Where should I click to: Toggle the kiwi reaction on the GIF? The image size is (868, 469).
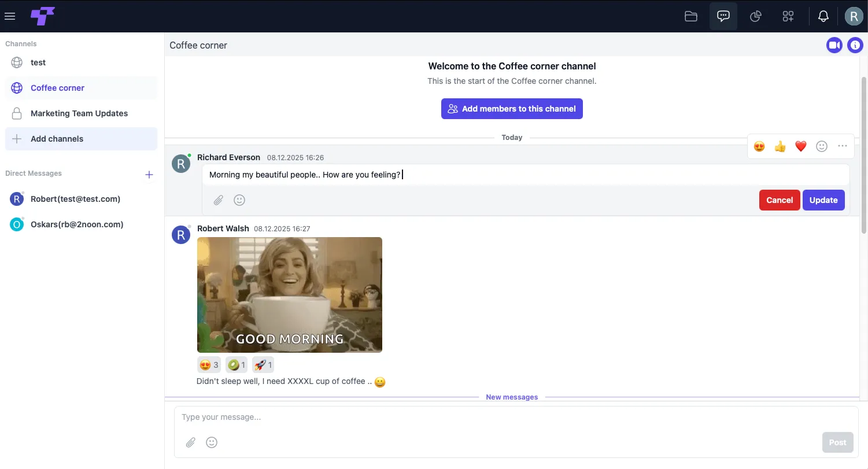(237, 365)
